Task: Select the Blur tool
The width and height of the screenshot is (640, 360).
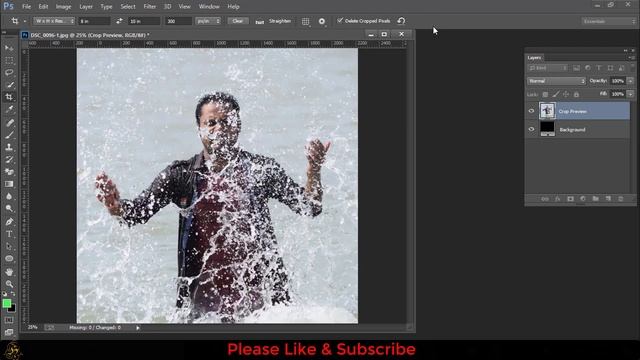Action: click(9, 196)
